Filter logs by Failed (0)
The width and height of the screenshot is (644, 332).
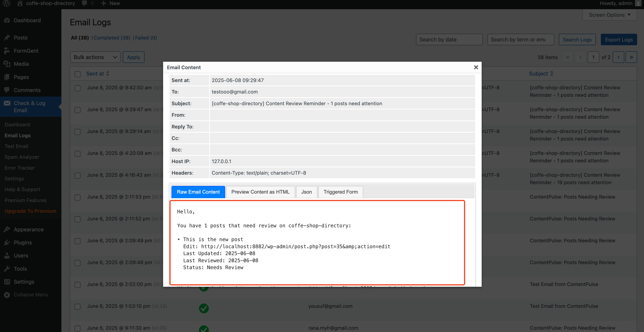point(146,38)
